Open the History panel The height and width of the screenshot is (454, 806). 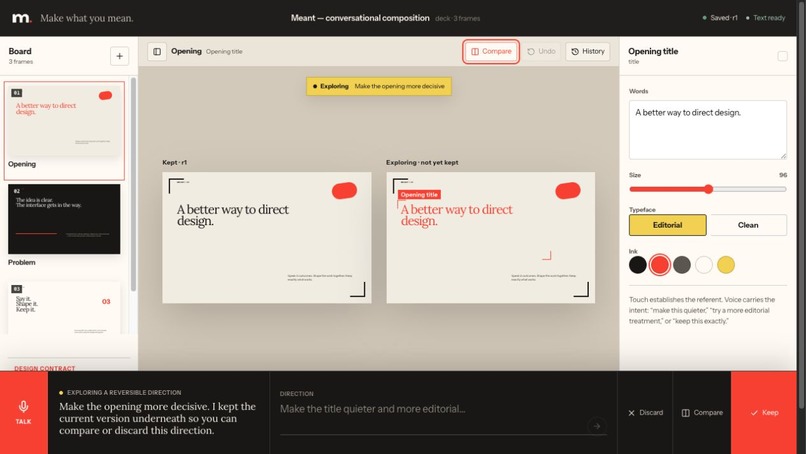588,51
